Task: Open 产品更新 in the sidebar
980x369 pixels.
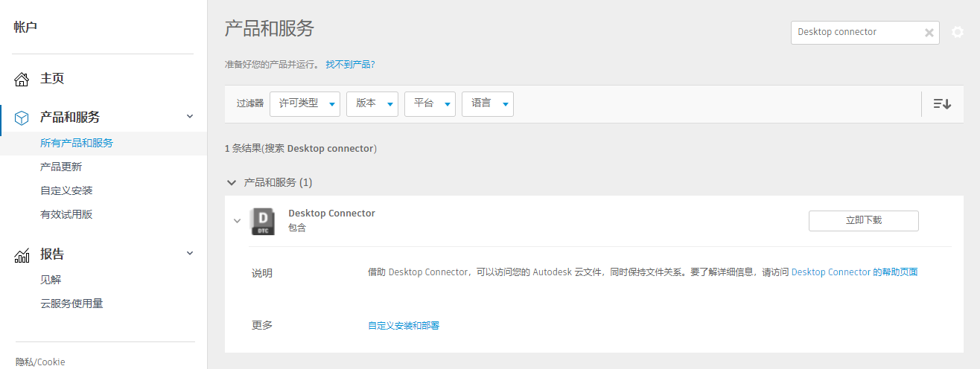Action: pyautogui.click(x=61, y=167)
